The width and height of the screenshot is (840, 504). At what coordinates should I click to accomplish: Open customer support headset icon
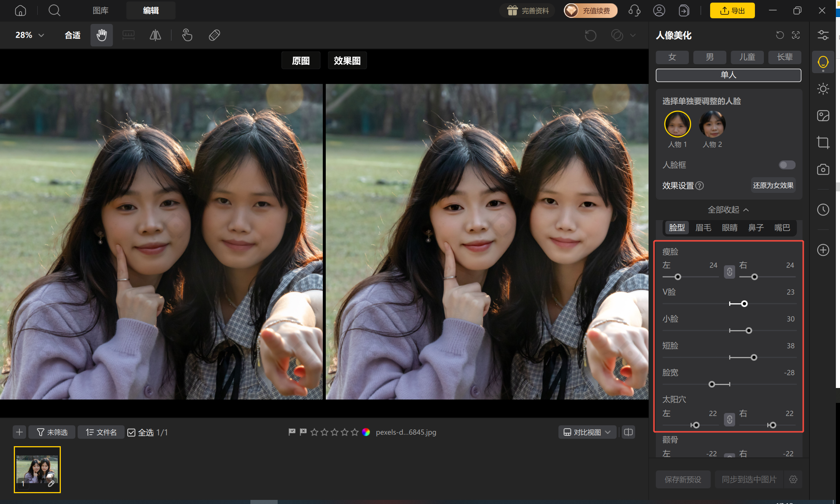[634, 10]
